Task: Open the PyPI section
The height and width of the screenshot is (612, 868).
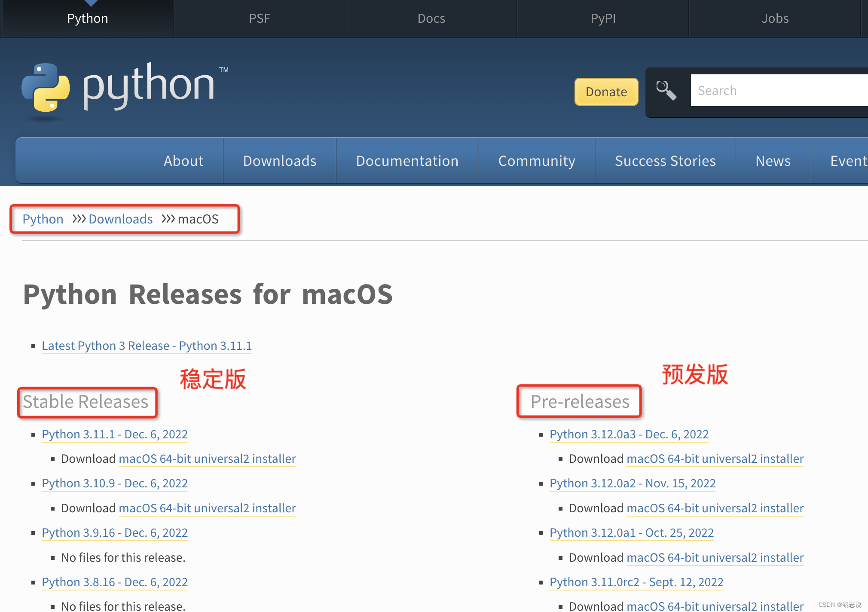Action: tap(602, 18)
